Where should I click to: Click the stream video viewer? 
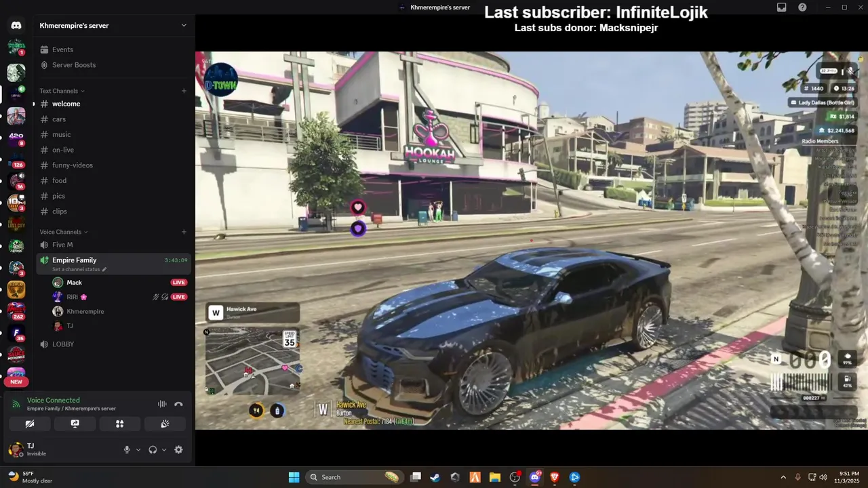tap(532, 241)
